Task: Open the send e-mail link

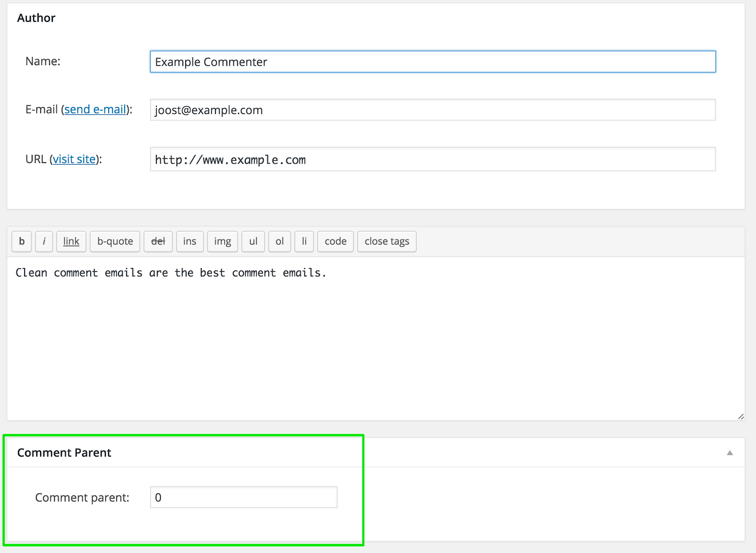Action: coord(95,110)
